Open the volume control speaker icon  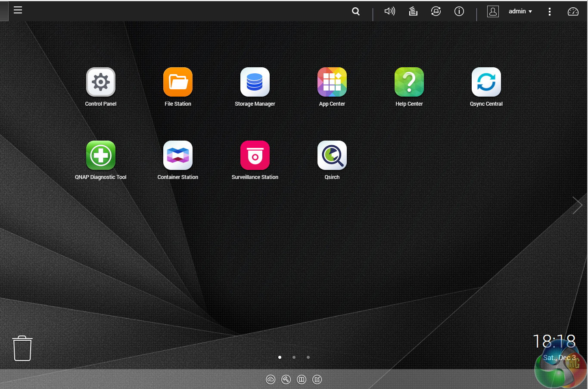coord(389,11)
